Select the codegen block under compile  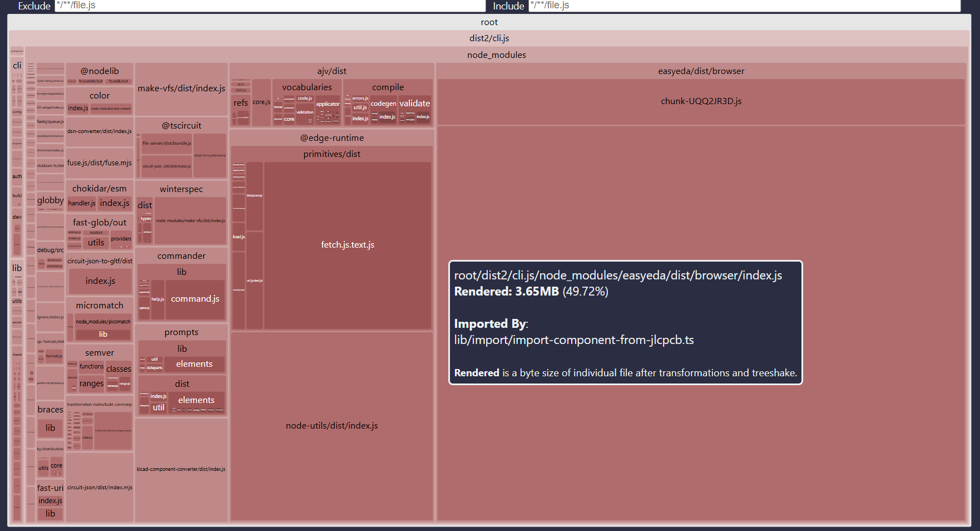(x=384, y=104)
